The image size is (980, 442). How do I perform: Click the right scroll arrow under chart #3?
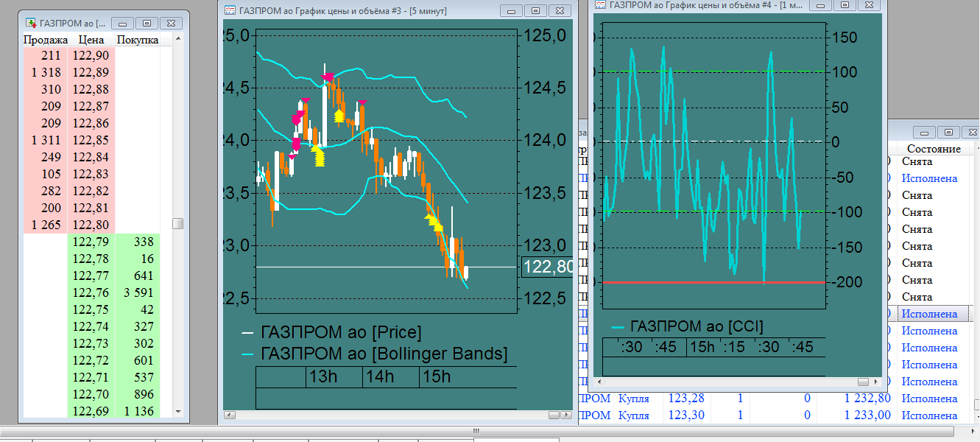pos(565,416)
